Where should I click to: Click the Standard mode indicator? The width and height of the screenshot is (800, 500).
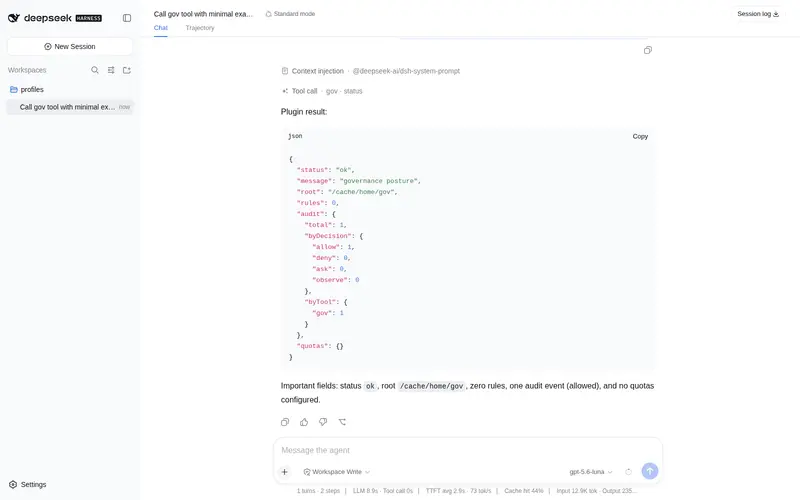point(290,14)
